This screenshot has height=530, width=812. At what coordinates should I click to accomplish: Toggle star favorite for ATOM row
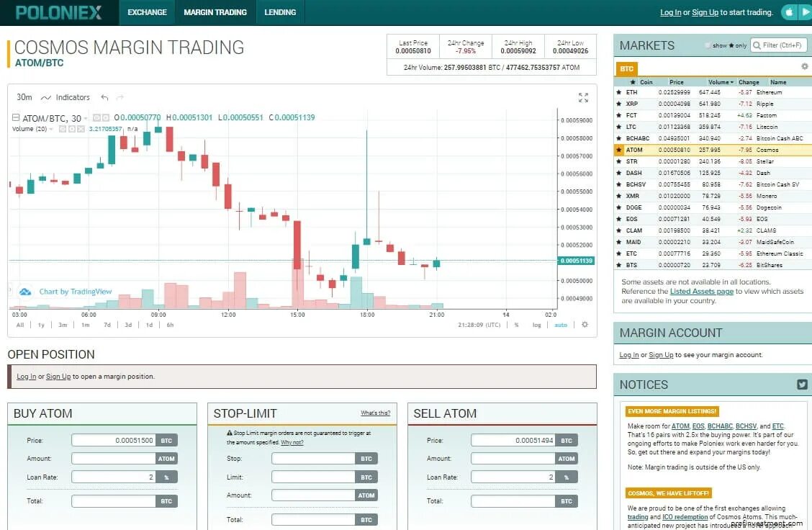coord(619,150)
